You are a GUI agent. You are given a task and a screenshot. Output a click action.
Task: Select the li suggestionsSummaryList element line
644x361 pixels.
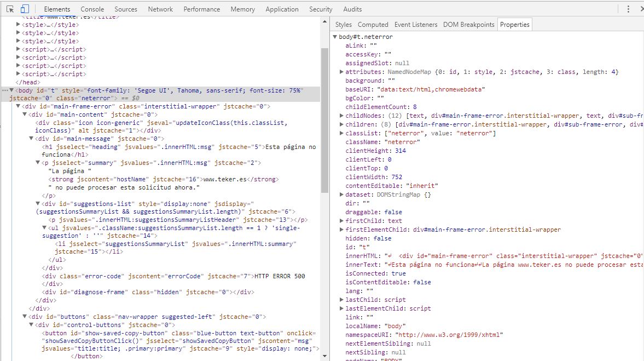click(176, 248)
